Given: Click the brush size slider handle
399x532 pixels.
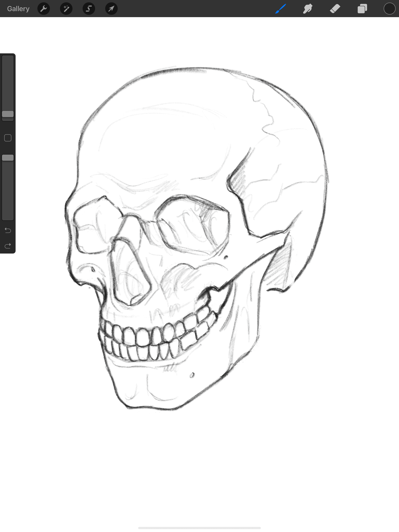Looking at the screenshot, I should click(8, 114).
